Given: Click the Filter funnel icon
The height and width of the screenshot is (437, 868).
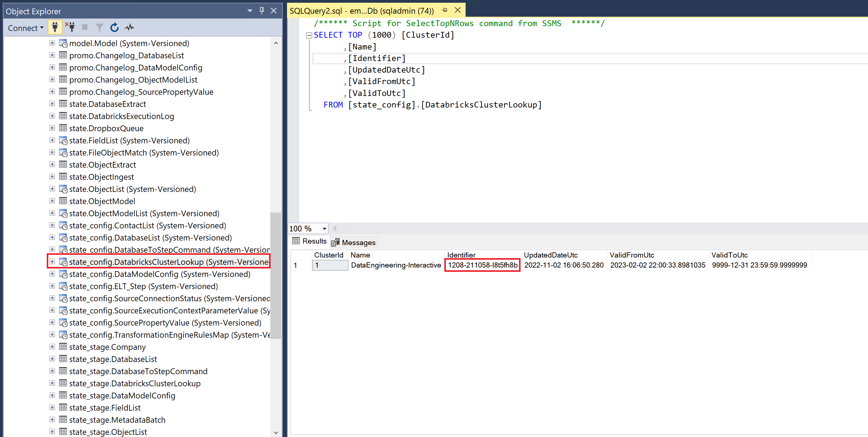Looking at the screenshot, I should pos(99,28).
